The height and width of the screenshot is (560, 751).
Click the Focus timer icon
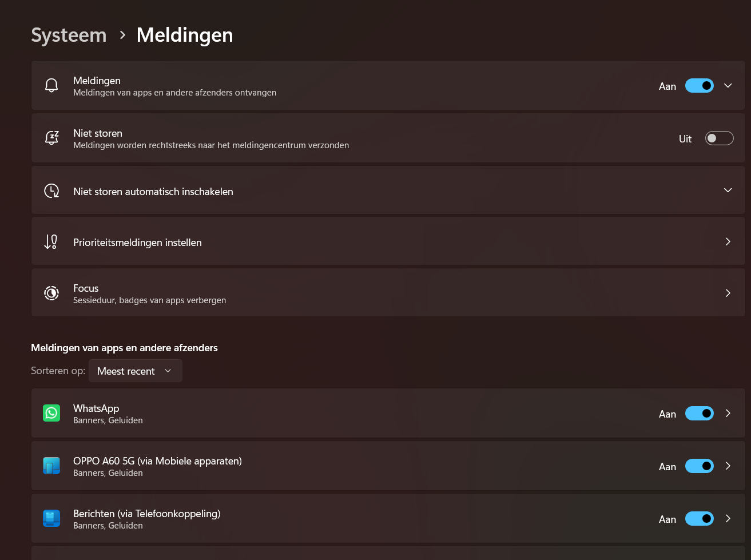tap(51, 293)
